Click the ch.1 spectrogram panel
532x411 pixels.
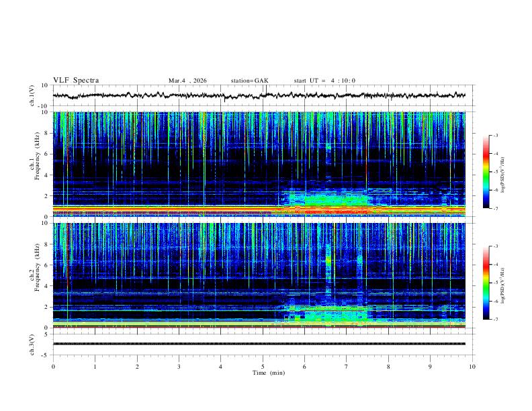259,164
